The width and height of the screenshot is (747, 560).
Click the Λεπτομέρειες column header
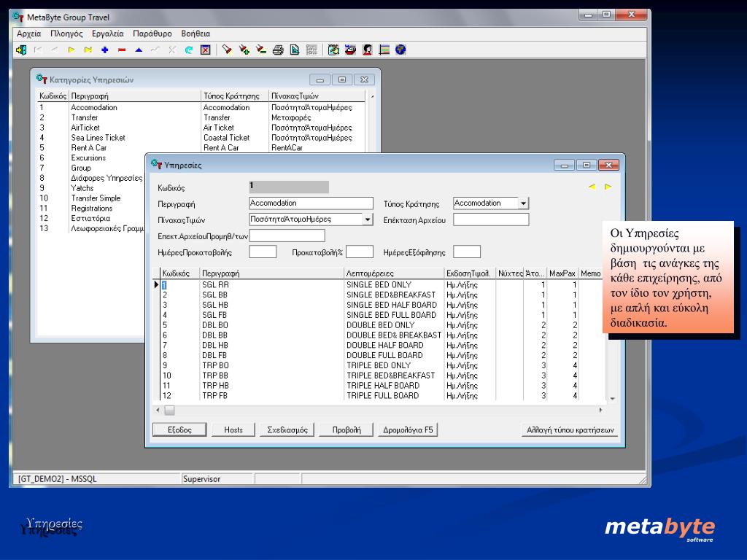click(393, 273)
